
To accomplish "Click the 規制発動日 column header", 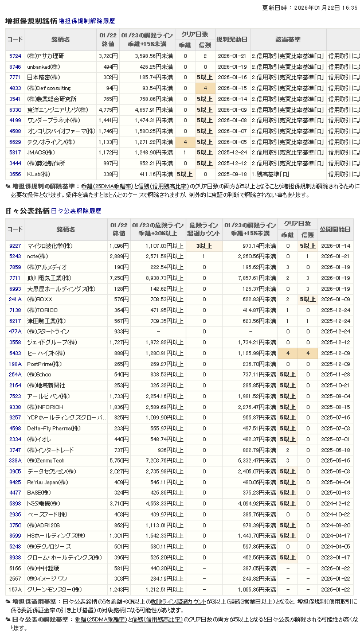I will click(232, 40).
